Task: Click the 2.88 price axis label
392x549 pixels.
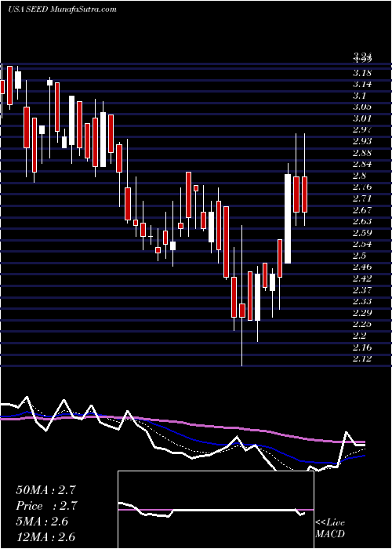Action: pos(362,153)
